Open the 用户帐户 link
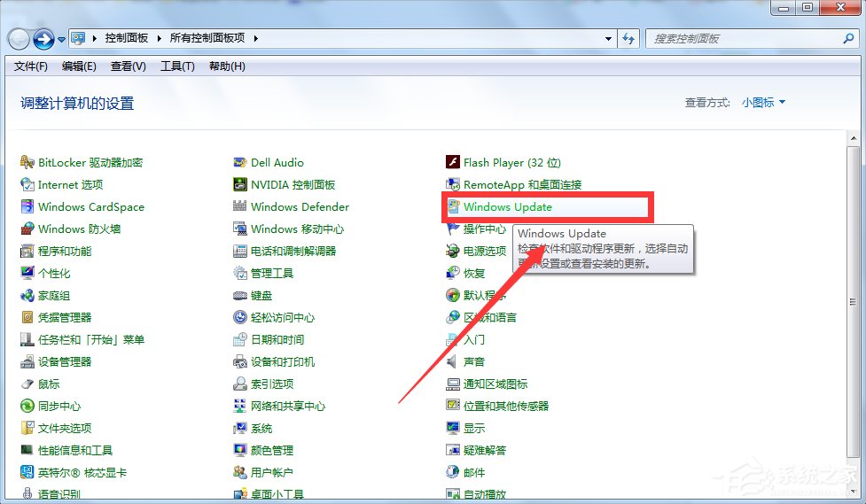The width and height of the screenshot is (866, 504). tap(271, 473)
